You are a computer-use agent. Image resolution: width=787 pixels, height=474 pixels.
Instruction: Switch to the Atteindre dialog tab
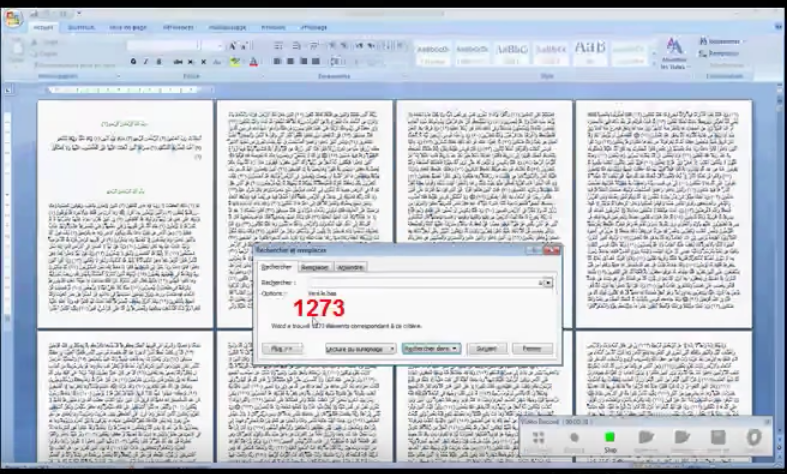[x=350, y=267]
